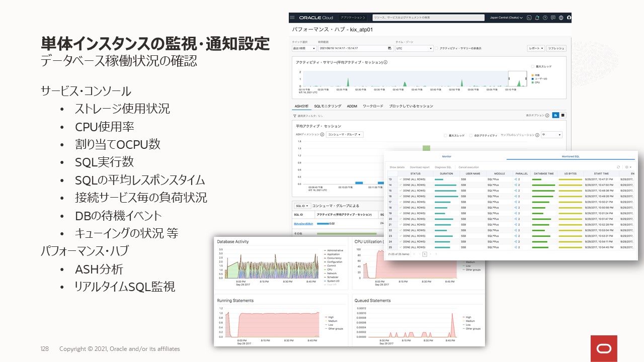The height and width of the screenshot is (362, 644).
Task: Open the help question mark icon
Action: (x=545, y=18)
